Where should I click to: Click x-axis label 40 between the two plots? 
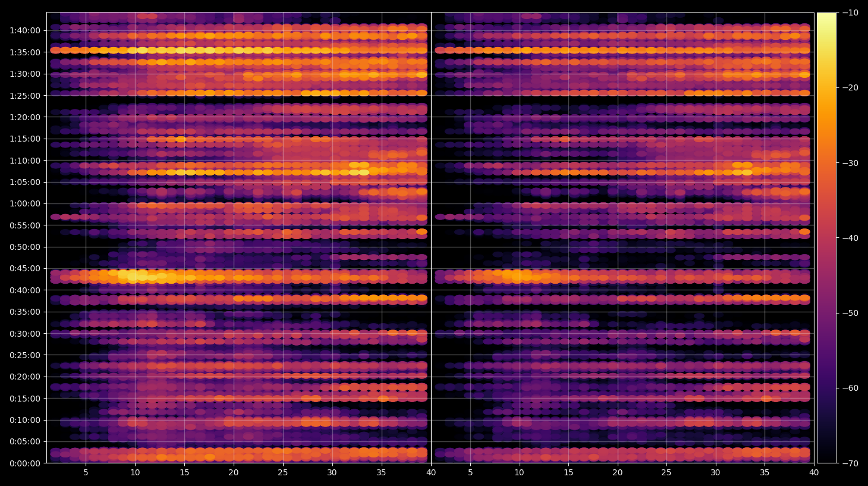point(431,473)
